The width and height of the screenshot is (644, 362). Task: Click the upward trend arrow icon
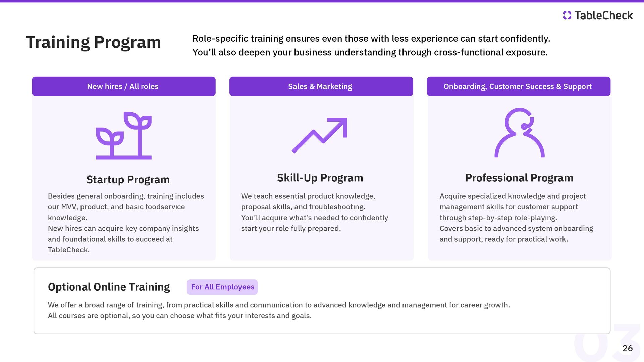pyautogui.click(x=320, y=135)
